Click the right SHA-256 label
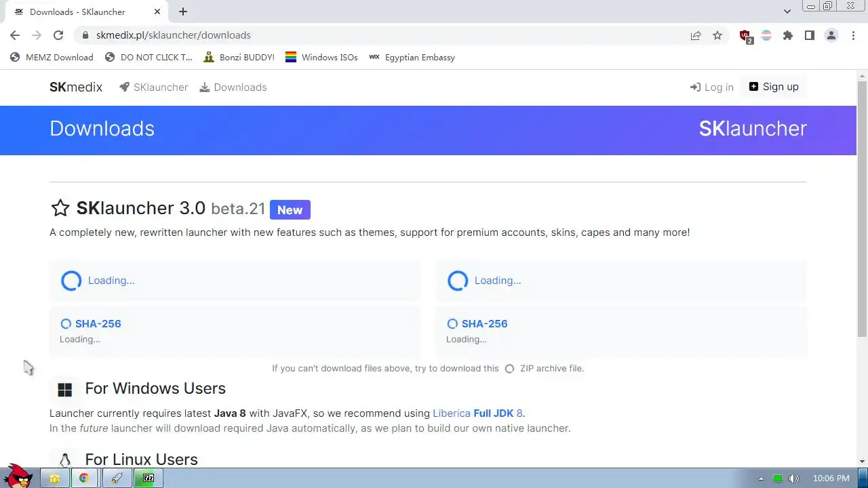Screen dimensions: 868x488 coord(484,324)
